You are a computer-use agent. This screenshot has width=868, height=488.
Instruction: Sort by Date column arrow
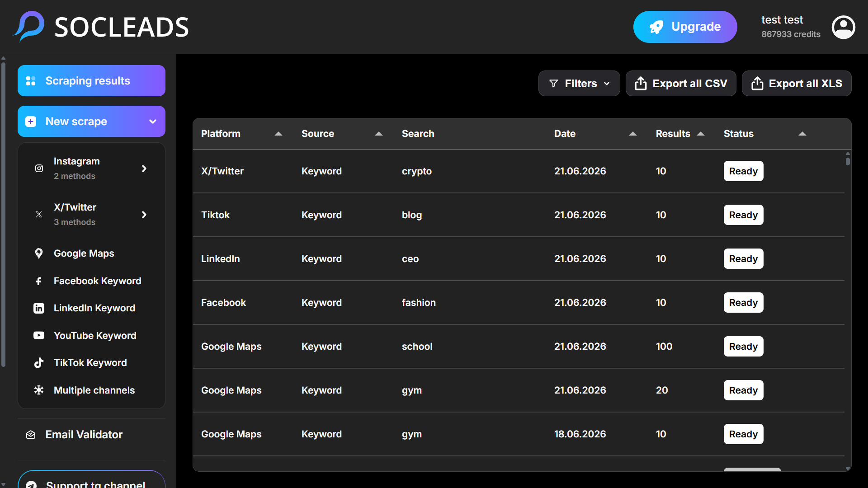point(633,134)
